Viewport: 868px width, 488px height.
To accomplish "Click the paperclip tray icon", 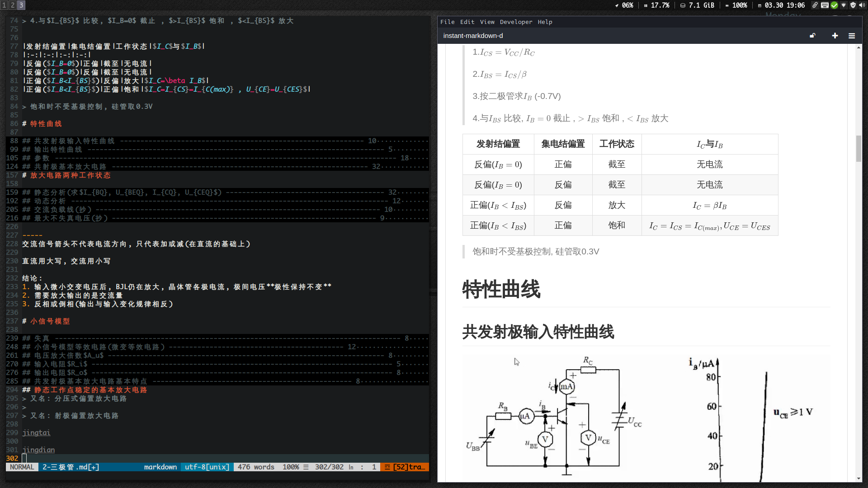I will (815, 5).
